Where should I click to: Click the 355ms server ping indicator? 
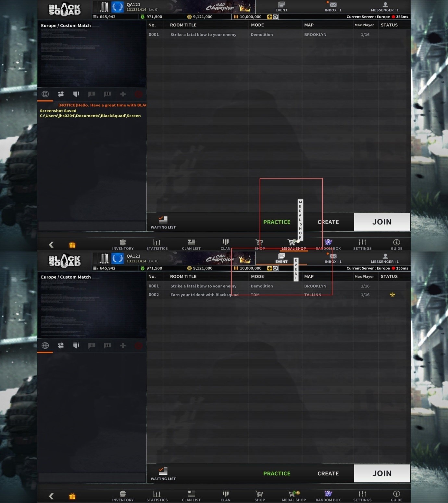click(x=400, y=268)
